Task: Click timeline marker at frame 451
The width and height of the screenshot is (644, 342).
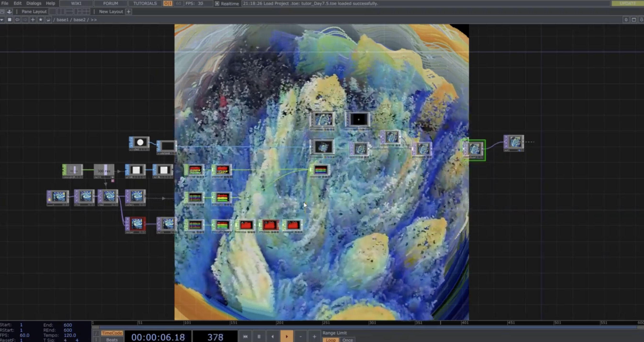Action: pyautogui.click(x=511, y=323)
